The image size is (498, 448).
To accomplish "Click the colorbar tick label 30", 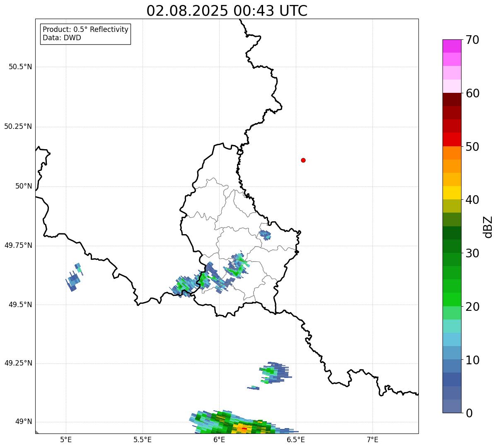I will 472,253.
